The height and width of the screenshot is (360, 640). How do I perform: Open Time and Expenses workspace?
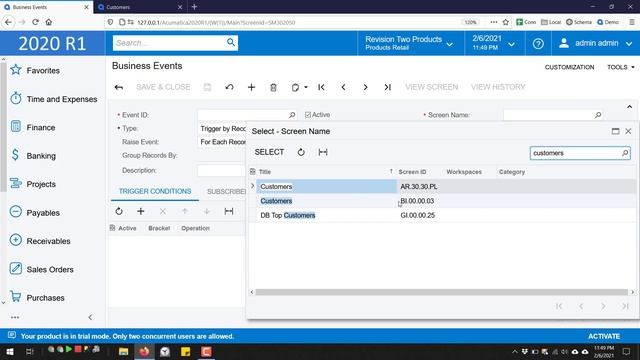pos(54,99)
